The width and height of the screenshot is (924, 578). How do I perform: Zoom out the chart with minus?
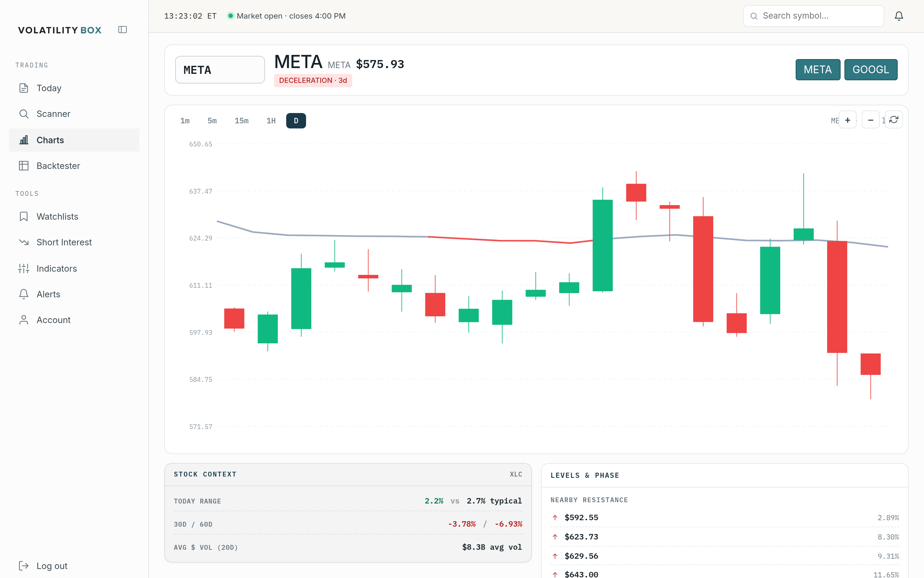tap(870, 120)
